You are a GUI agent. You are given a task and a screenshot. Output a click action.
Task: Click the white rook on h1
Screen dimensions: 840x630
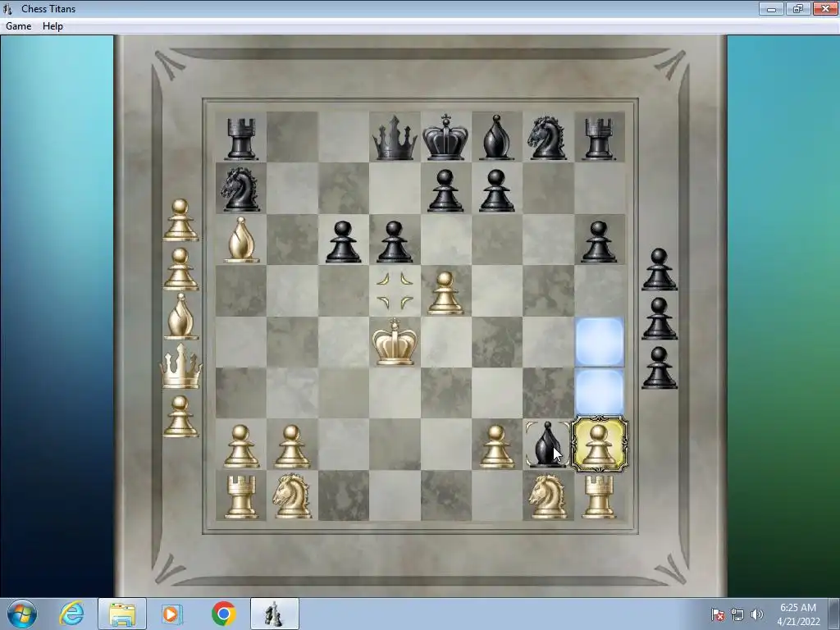tap(599, 497)
